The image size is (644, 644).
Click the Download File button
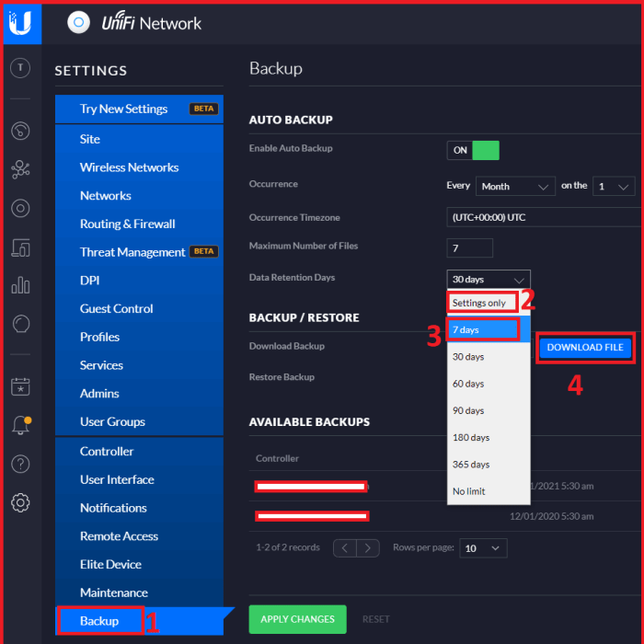pyautogui.click(x=585, y=348)
